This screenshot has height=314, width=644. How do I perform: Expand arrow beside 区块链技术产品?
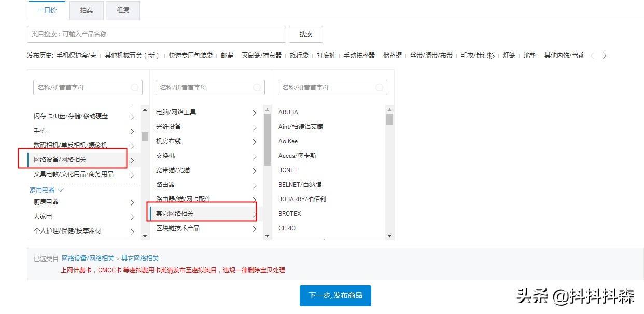[255, 229]
